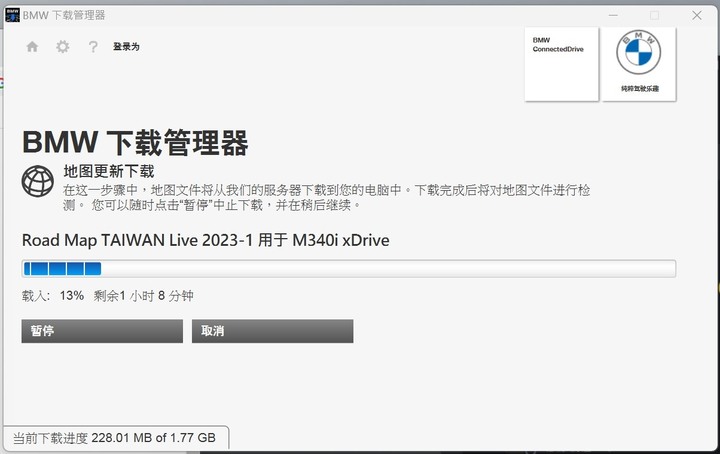Screen dimensions: 720x454
Task: Click the 登录为 login label
Action: coord(126,46)
